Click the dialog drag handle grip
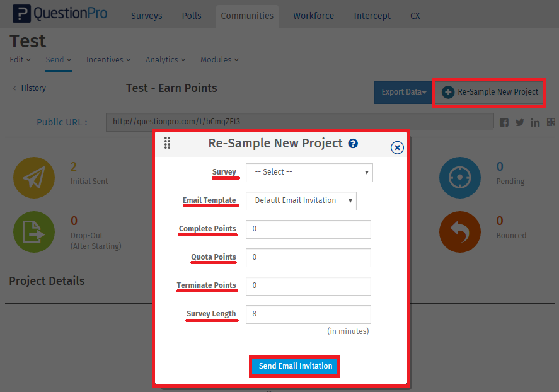Image resolution: width=559 pixels, height=392 pixels. 168,143
